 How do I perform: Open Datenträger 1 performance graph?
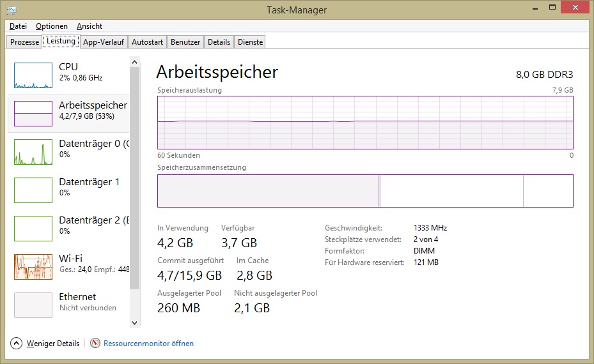click(x=33, y=190)
